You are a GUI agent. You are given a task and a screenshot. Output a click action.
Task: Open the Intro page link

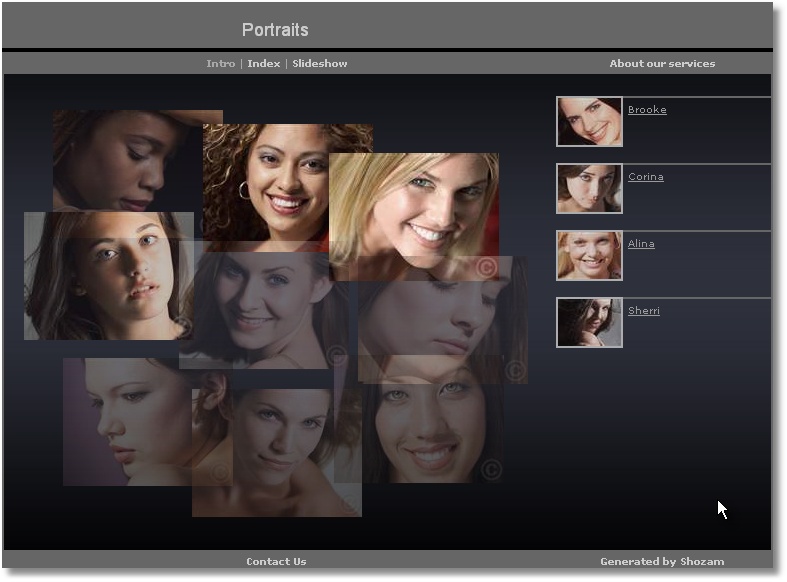(x=220, y=64)
